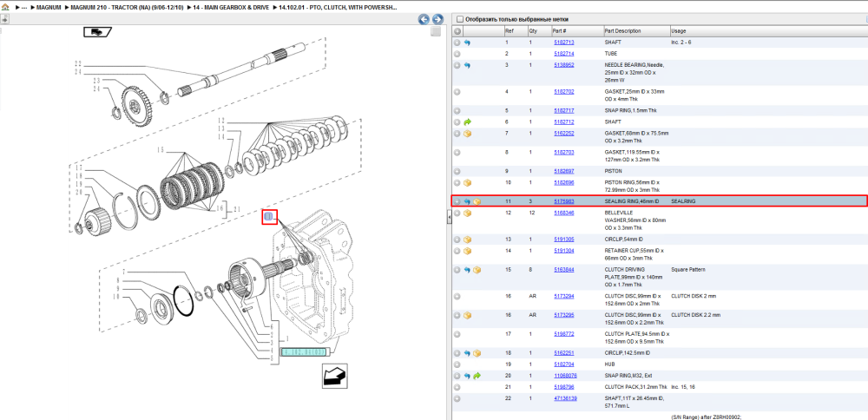This screenshot has width=868, height=420.
Task: Expand the side panel arrow button under home
Action: (x=4, y=19)
